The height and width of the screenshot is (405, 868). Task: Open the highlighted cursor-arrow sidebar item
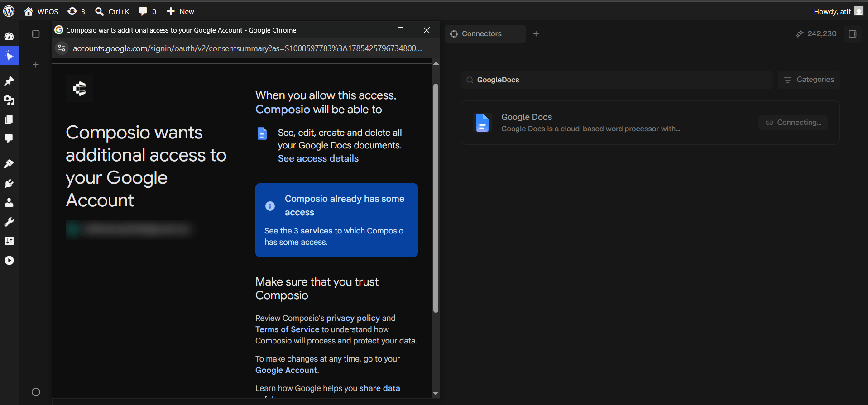pyautogui.click(x=10, y=56)
